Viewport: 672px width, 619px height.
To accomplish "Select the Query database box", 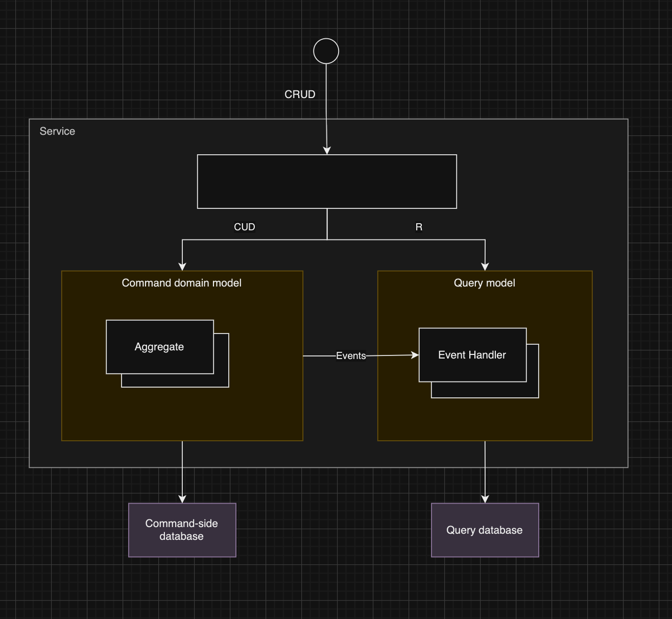I will (x=485, y=530).
